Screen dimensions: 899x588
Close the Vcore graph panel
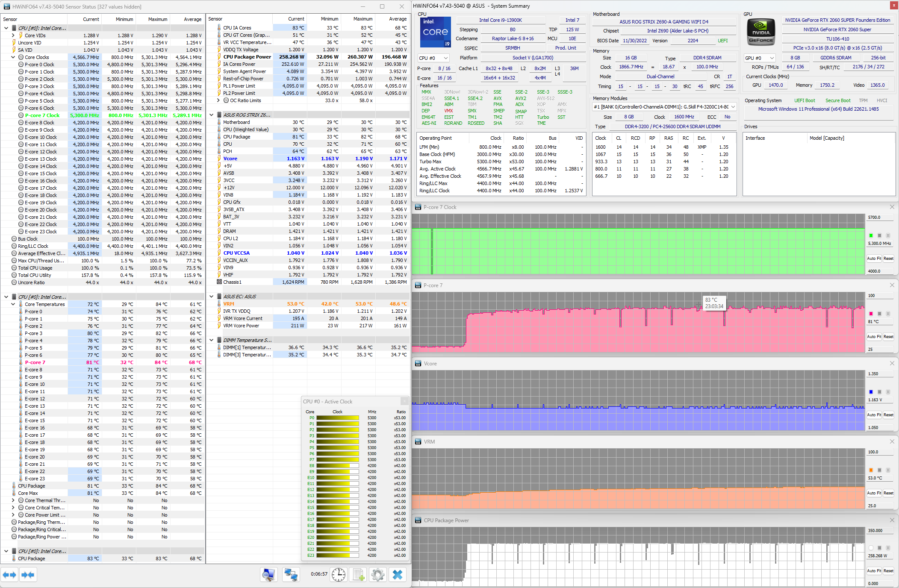[892, 363]
